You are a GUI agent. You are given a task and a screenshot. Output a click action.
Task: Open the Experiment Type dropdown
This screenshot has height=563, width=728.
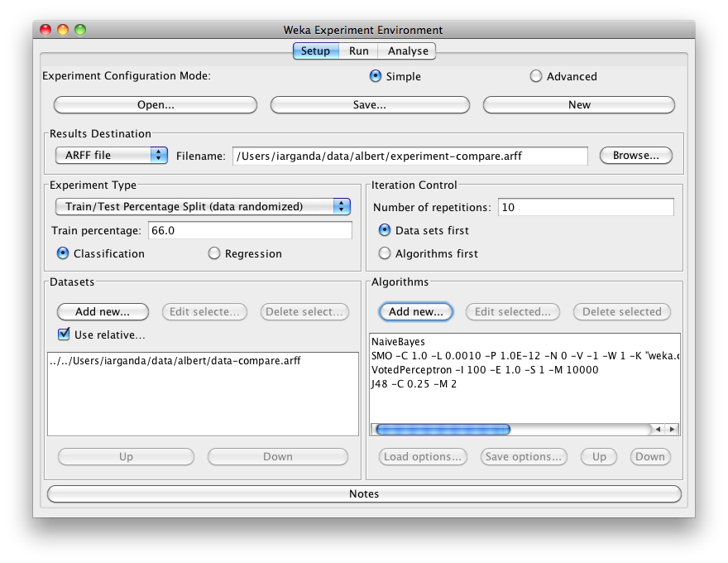(203, 207)
